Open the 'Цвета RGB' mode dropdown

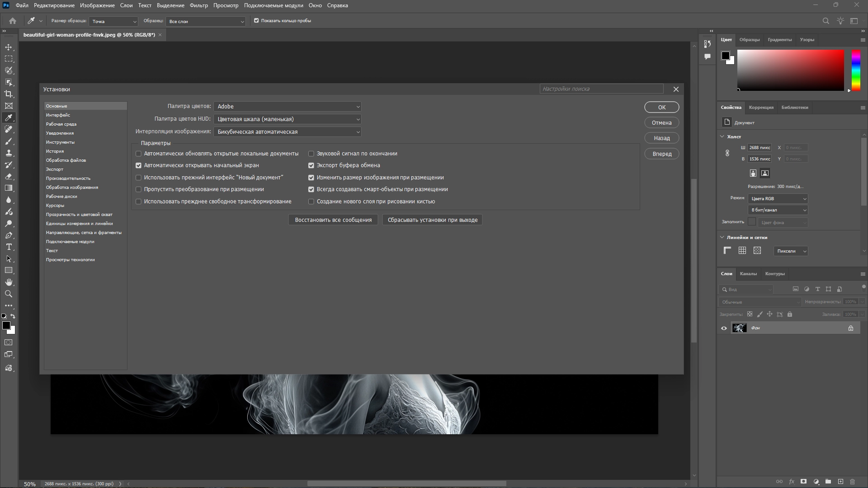(778, 199)
